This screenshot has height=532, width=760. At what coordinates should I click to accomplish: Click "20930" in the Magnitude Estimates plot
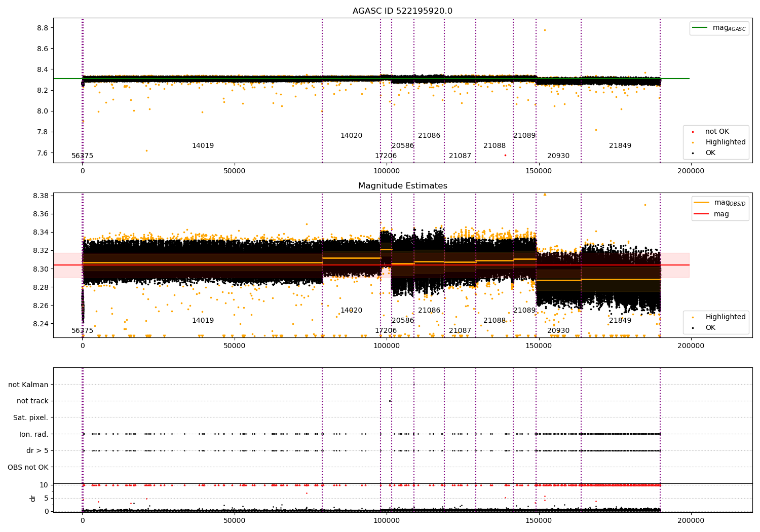[558, 331]
